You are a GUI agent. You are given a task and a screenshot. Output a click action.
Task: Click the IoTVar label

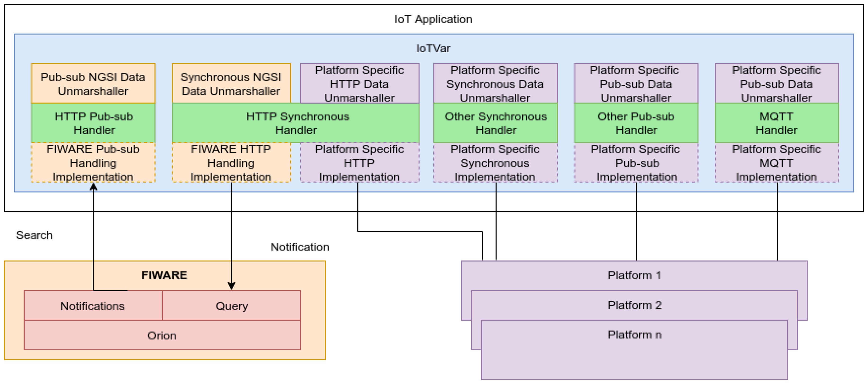(433, 49)
